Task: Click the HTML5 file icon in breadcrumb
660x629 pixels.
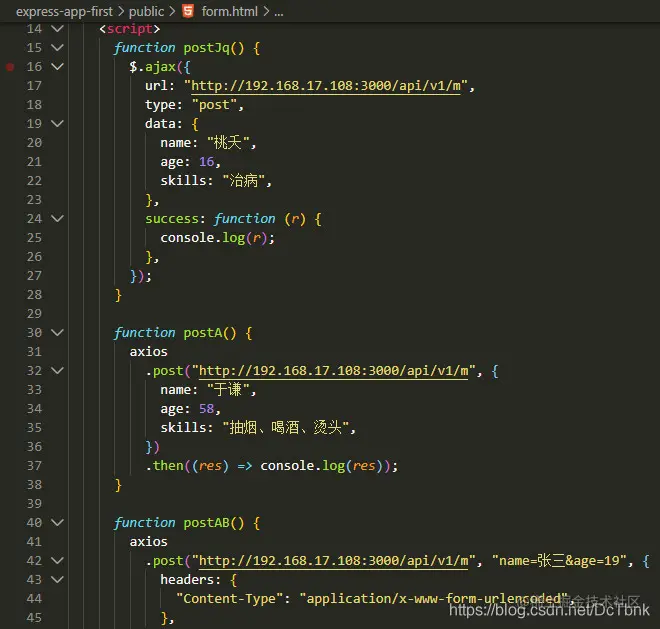Action: click(x=188, y=11)
